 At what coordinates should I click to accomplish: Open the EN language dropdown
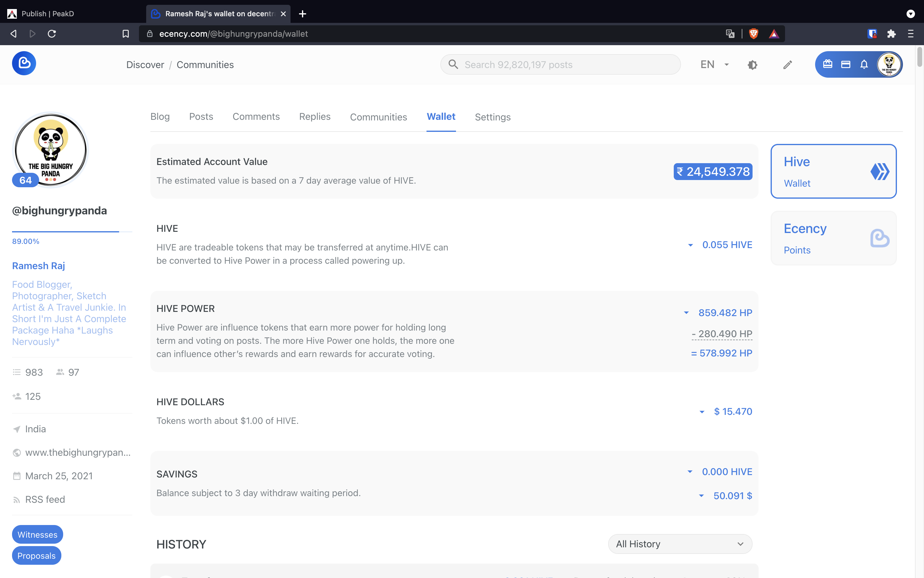715,65
